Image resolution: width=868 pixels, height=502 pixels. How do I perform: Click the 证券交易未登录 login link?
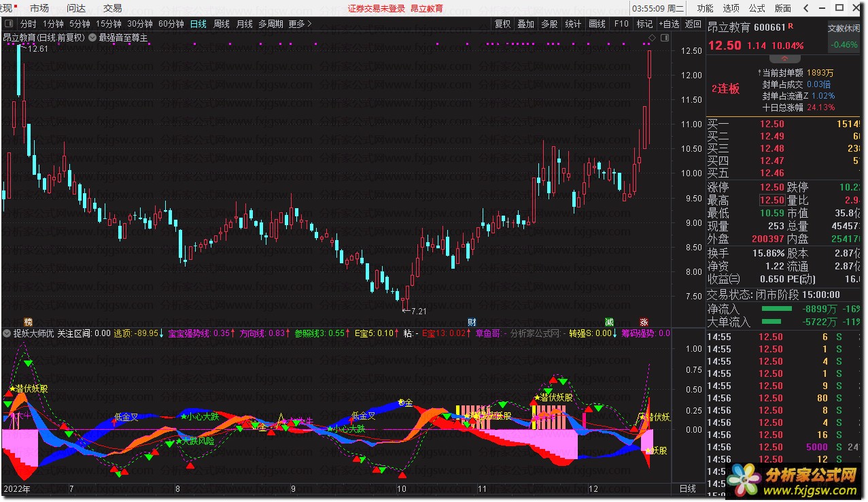(x=377, y=8)
